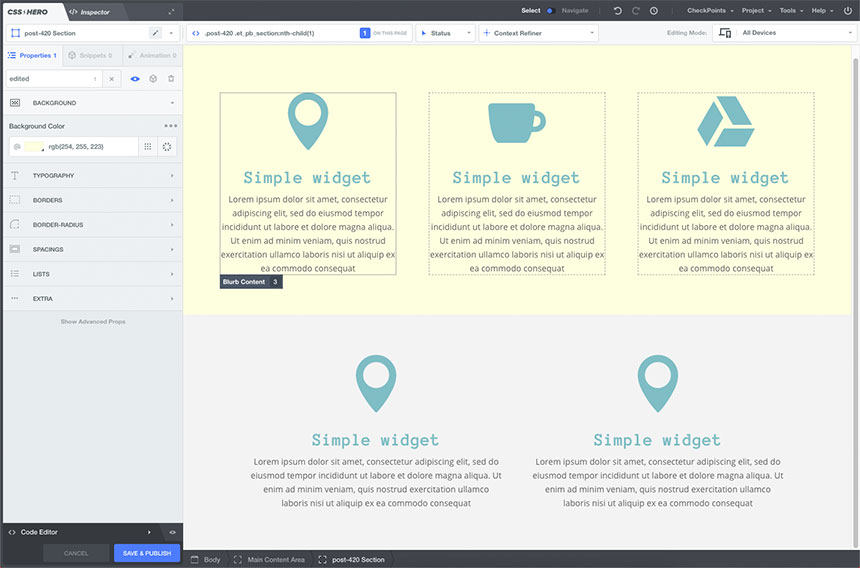The width and height of the screenshot is (860, 568).
Task: Click the background color swatch
Action: (34, 146)
